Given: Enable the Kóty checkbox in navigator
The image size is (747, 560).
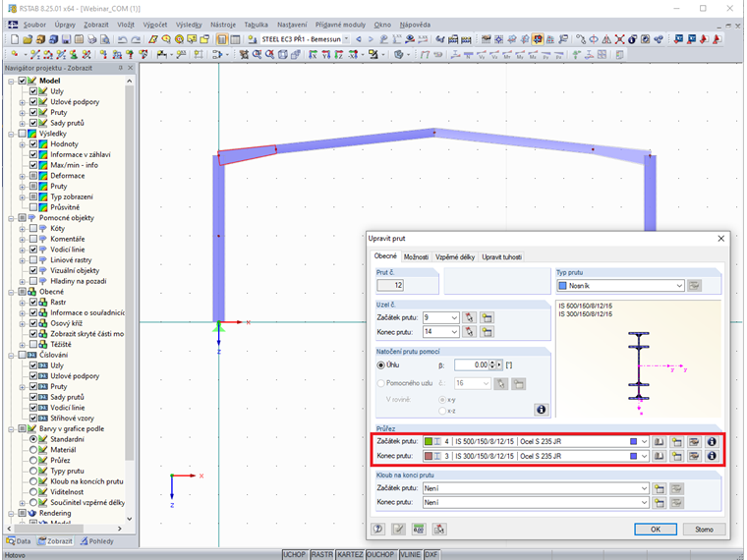Looking at the screenshot, I should tap(32, 228).
